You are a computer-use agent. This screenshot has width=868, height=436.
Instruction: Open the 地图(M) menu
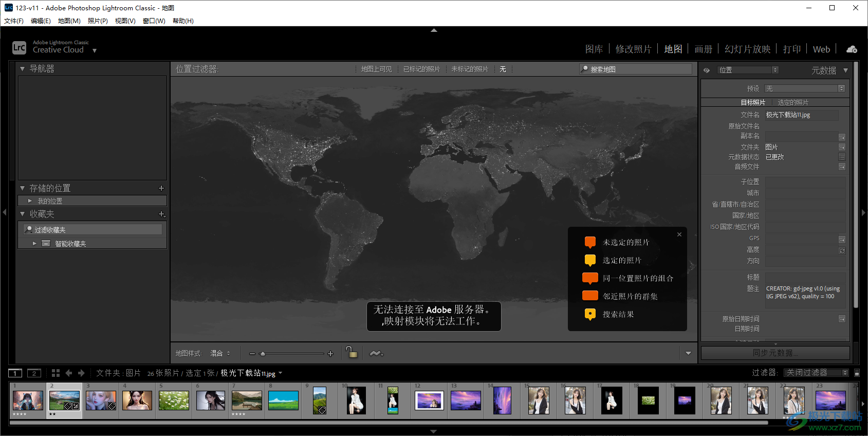click(x=69, y=21)
